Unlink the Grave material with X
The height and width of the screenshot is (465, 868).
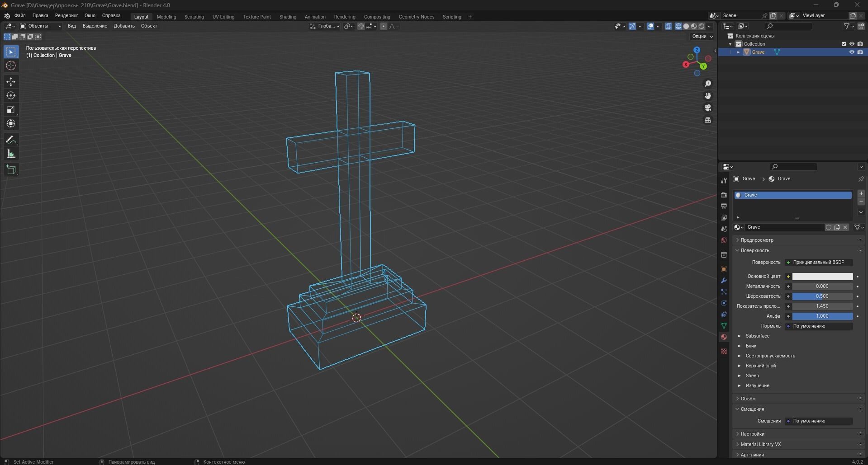(x=845, y=227)
